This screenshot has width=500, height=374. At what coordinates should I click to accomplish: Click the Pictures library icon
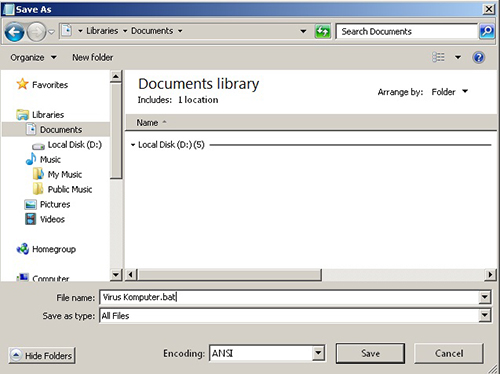pos(30,204)
